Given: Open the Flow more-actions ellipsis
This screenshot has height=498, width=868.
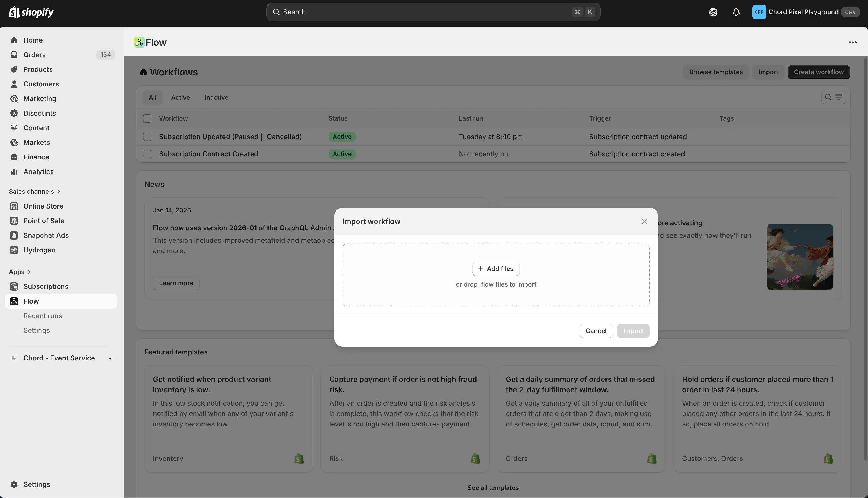Looking at the screenshot, I should (x=853, y=42).
